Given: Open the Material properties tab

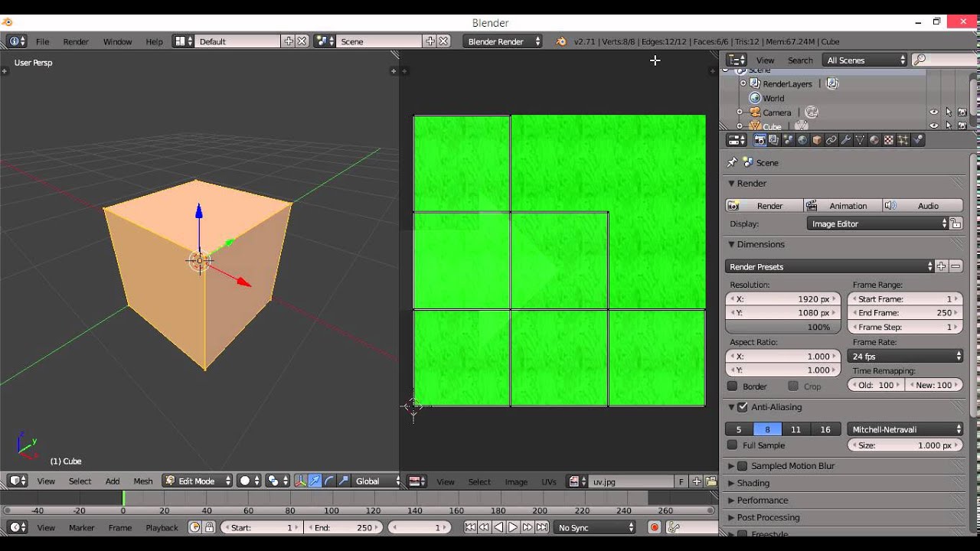Looking at the screenshot, I should [x=874, y=140].
